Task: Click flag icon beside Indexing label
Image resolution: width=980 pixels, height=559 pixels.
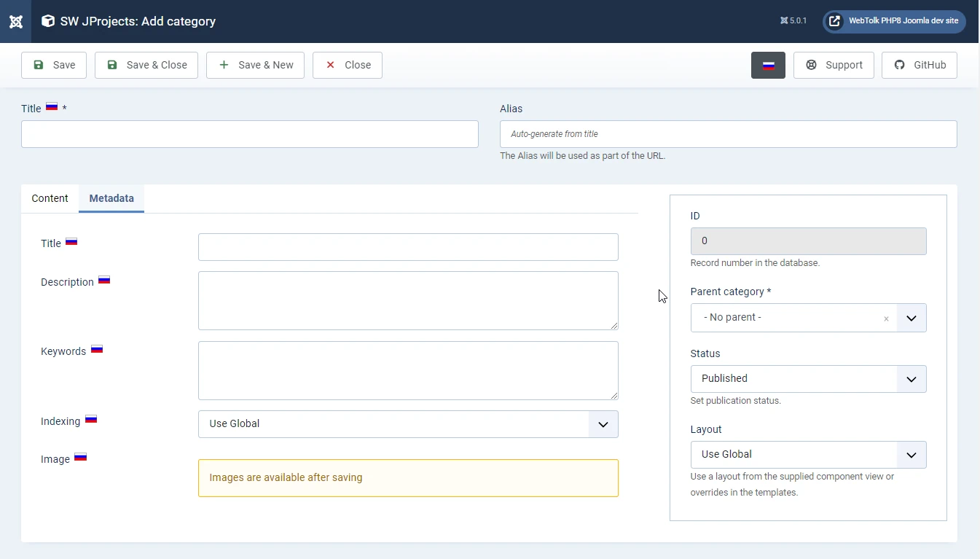Action: coord(91,419)
